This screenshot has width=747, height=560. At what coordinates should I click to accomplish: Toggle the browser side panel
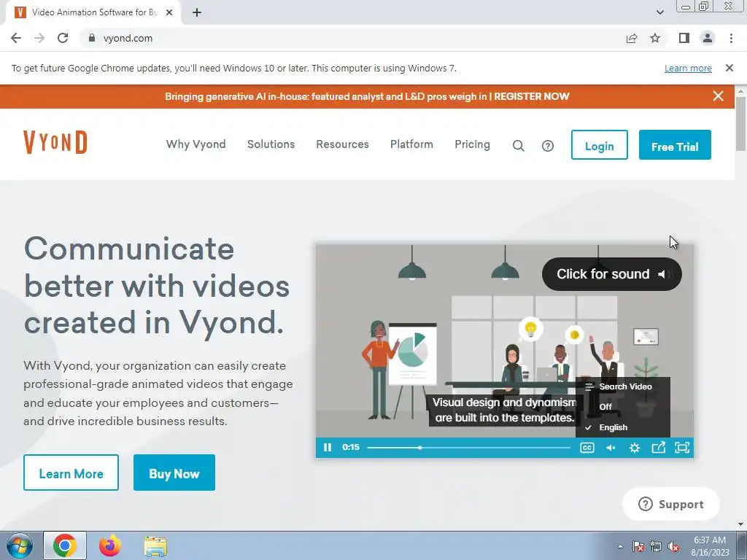pyautogui.click(x=684, y=38)
